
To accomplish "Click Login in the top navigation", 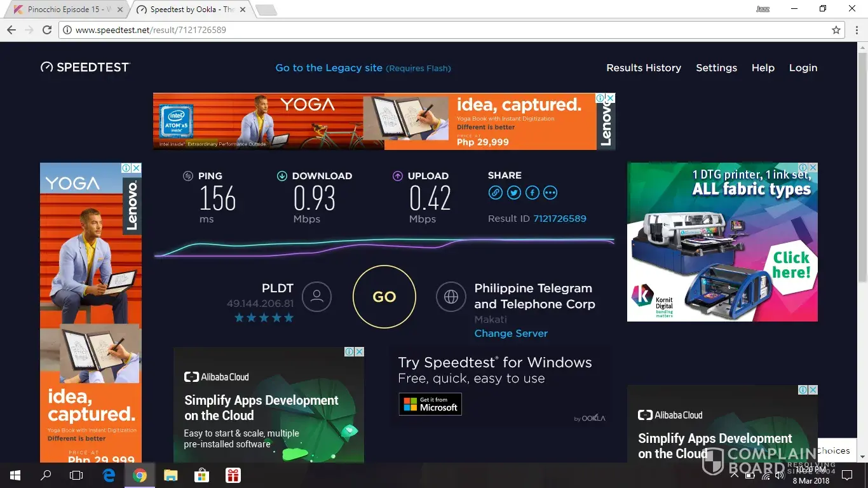I will pyautogui.click(x=803, y=68).
